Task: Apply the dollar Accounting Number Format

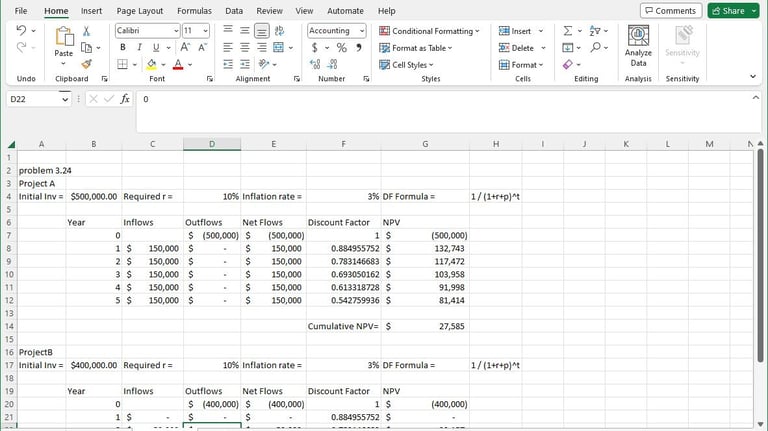Action: pos(314,48)
